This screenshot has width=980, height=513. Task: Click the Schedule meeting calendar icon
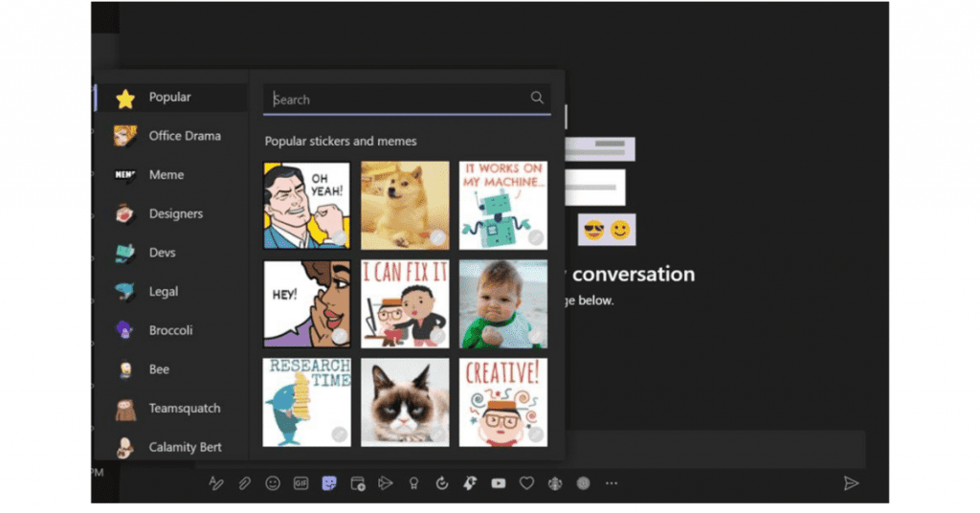point(357,483)
